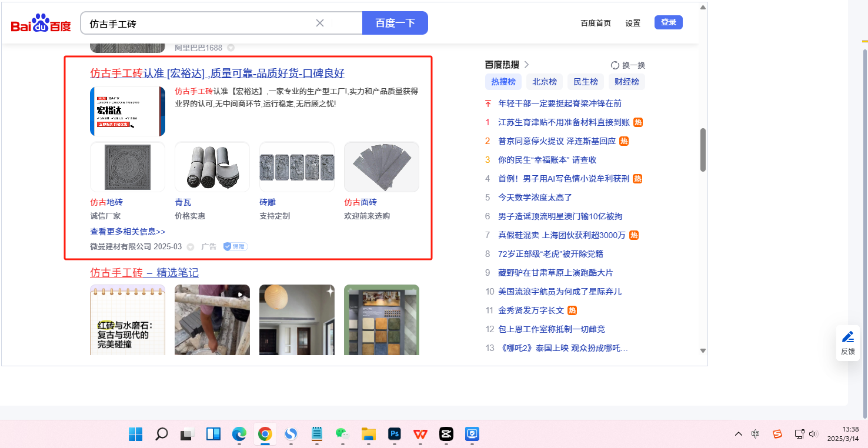Click the Baidu logo
The image size is (868, 448).
click(41, 24)
